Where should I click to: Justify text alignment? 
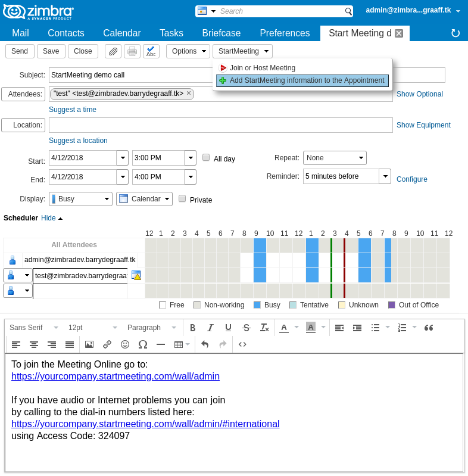point(70,344)
